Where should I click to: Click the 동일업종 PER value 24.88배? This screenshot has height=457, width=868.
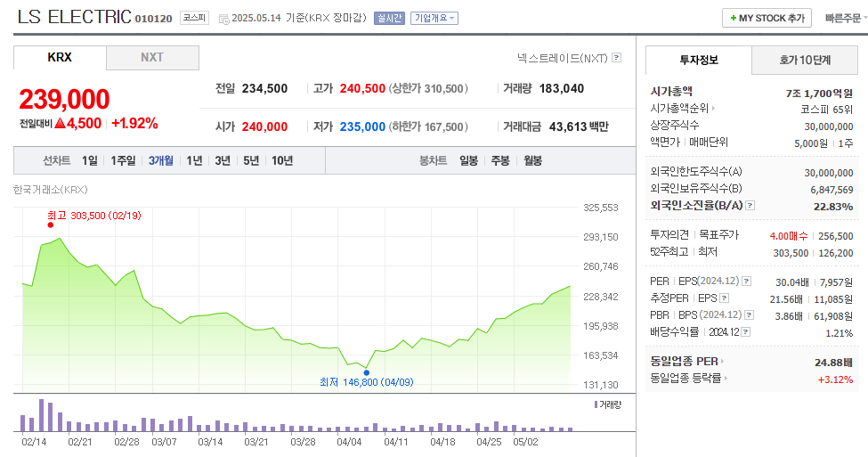click(833, 363)
